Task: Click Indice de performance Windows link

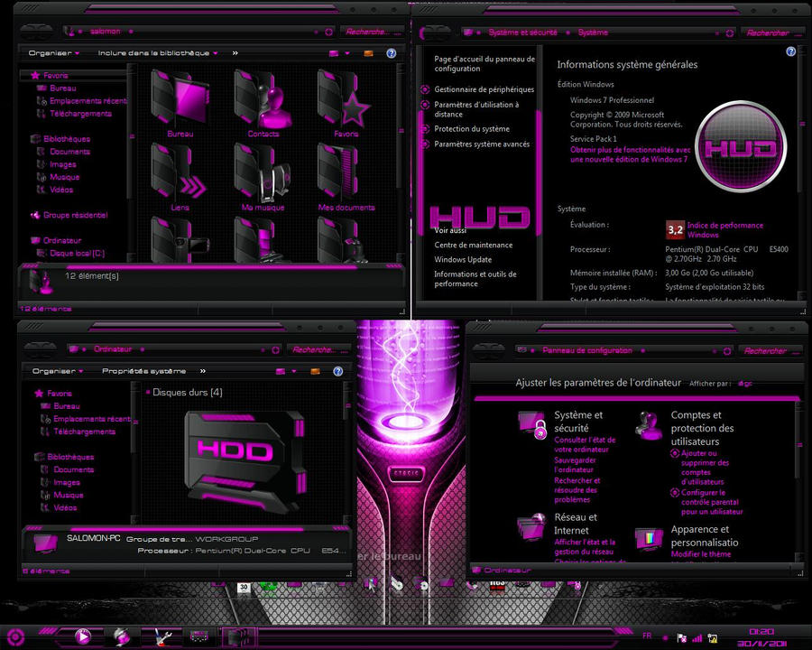Action: tap(724, 230)
